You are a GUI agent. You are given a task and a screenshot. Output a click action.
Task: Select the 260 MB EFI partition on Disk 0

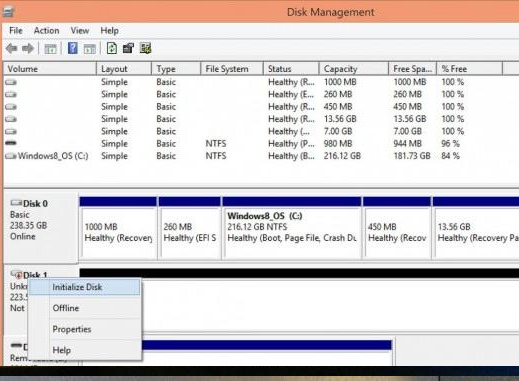(x=190, y=227)
